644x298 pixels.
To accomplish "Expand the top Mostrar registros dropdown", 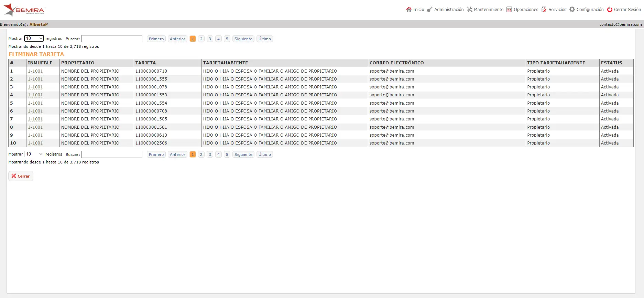I will coord(34,39).
